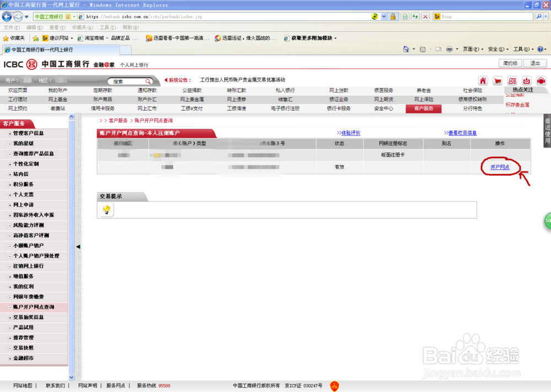Open the Favorites star 收藏夹 button
The image size is (551, 392).
pyautogui.click(x=14, y=38)
